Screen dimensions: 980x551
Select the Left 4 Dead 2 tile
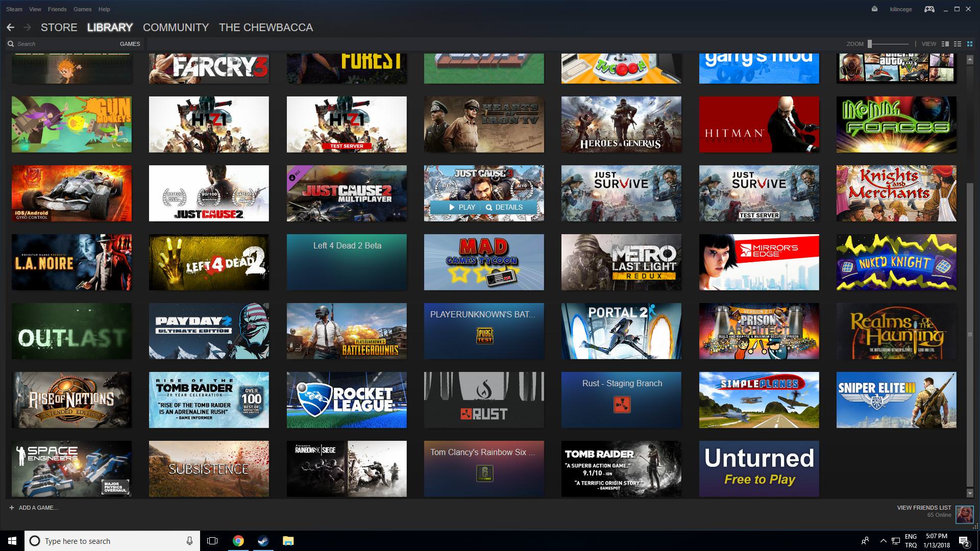pyautogui.click(x=209, y=262)
